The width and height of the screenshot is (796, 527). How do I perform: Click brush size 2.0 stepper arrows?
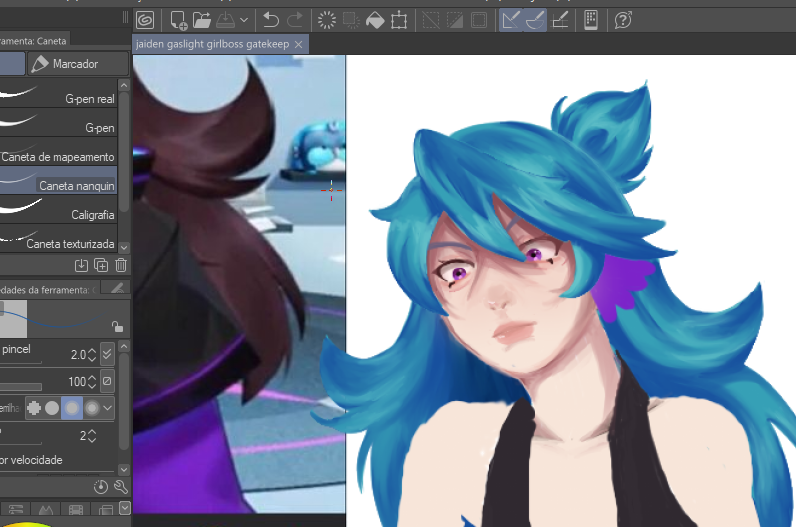click(x=92, y=354)
